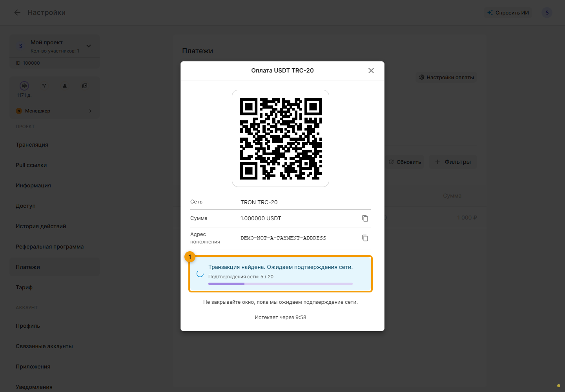Select the branching arrows icon in sidebar
Viewport: 565px width, 392px height.
point(44,86)
